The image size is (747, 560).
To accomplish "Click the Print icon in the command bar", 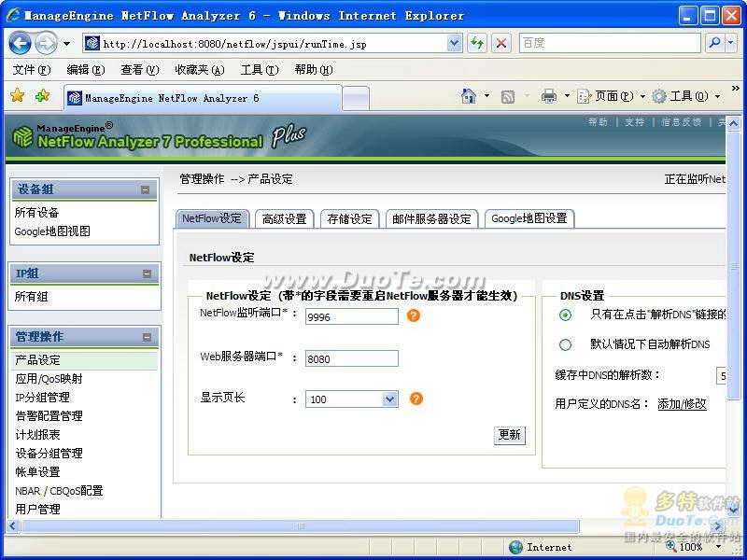I will click(x=549, y=96).
